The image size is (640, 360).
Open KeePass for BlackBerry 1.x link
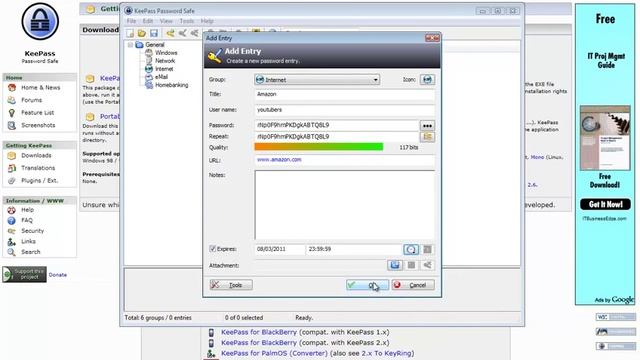click(259, 332)
